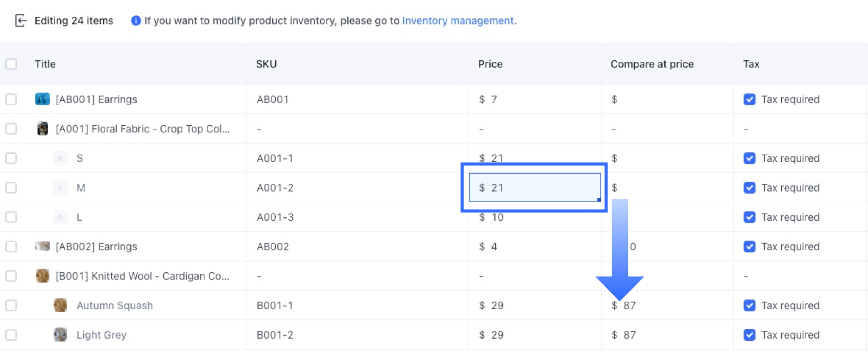868x352 pixels.
Task: Click the exit editing back icon
Action: click(20, 20)
